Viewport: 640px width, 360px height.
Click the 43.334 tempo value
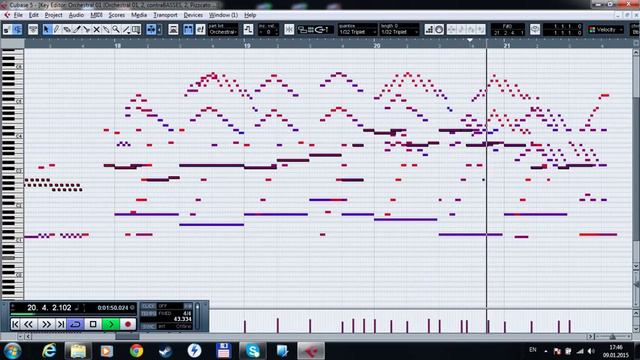click(182, 319)
